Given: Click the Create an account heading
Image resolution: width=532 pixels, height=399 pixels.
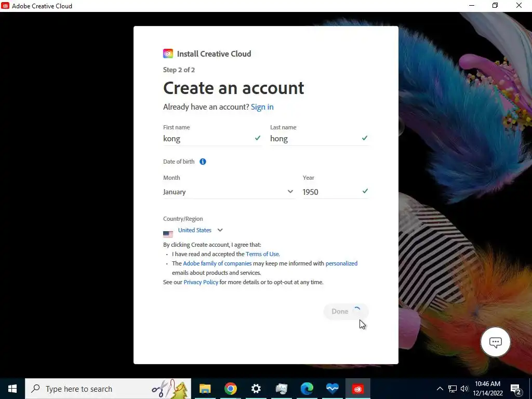Looking at the screenshot, I should (233, 88).
